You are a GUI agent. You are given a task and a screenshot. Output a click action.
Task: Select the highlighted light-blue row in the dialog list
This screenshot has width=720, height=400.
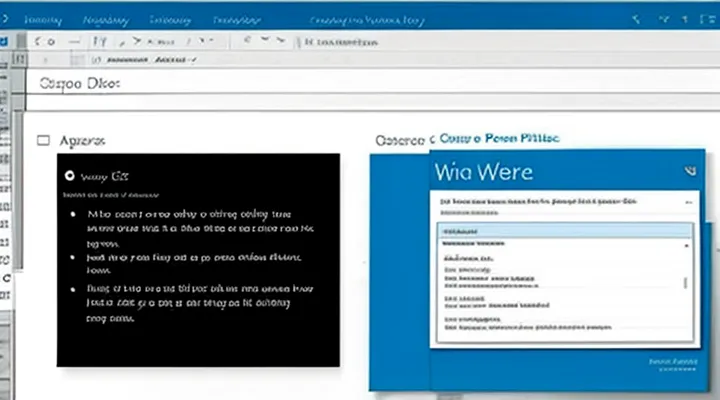pyautogui.click(x=565, y=231)
